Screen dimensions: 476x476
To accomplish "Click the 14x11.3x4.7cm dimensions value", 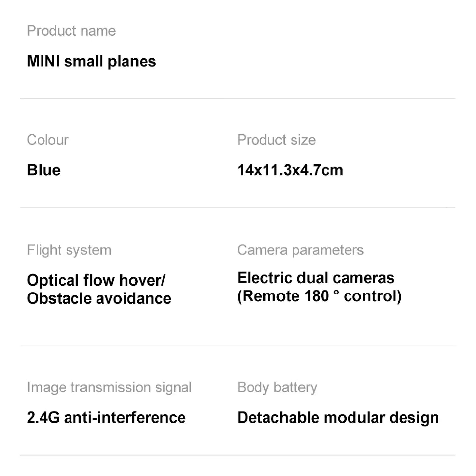I will 290,170.
